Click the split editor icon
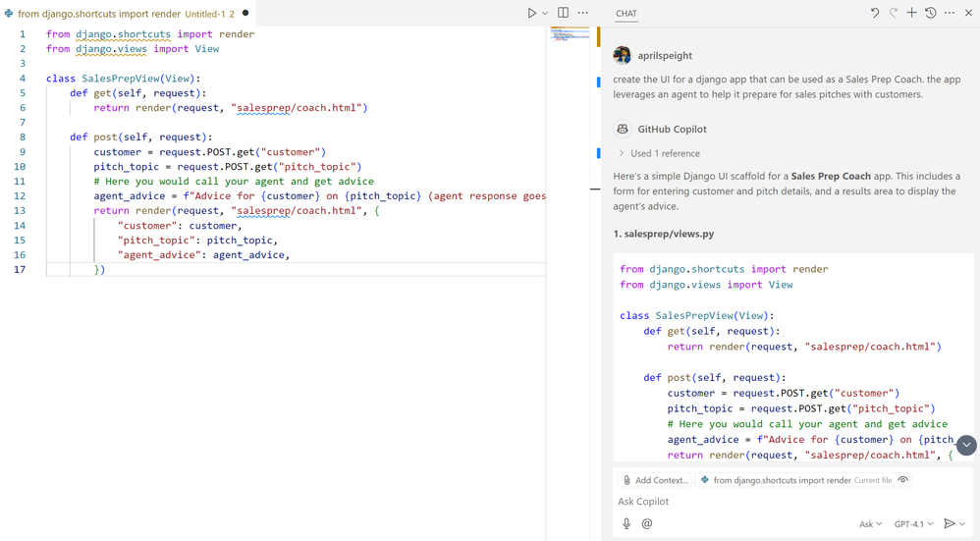Viewport: 980px width, 541px height. click(x=563, y=14)
